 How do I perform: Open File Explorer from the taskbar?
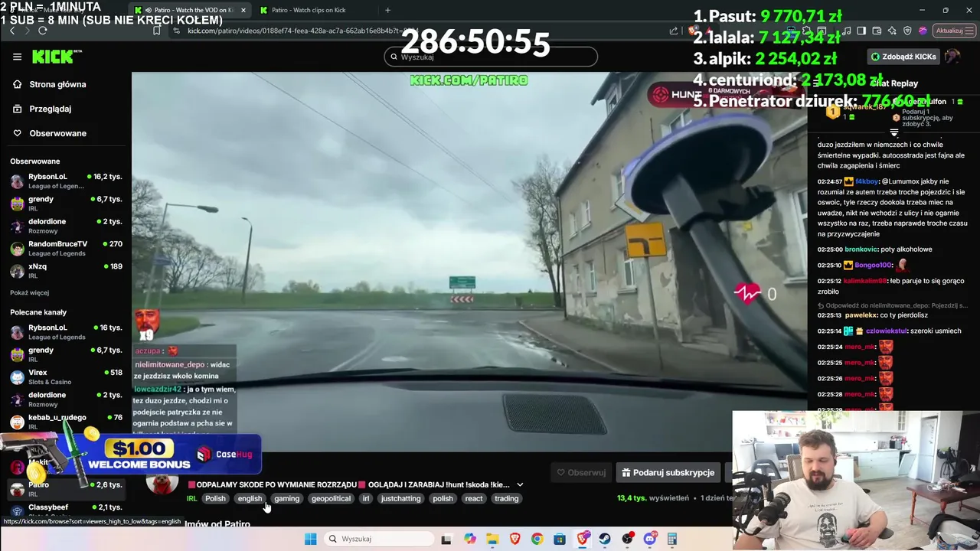492,539
